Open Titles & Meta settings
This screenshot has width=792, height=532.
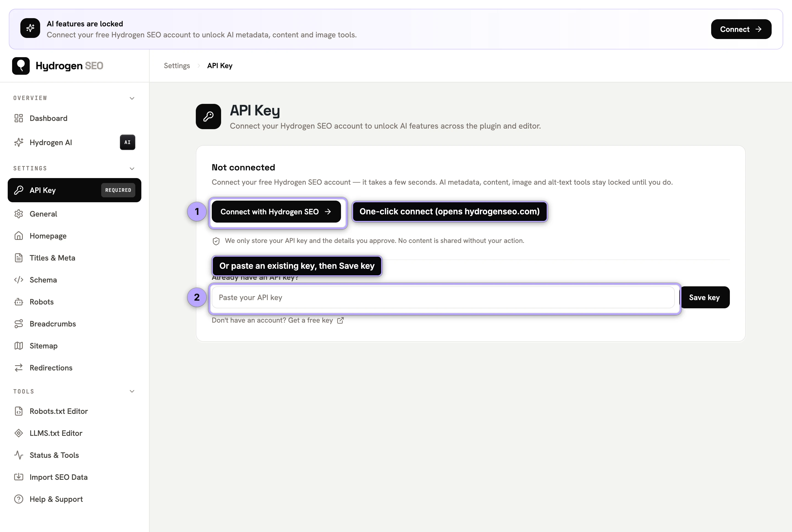click(53, 258)
